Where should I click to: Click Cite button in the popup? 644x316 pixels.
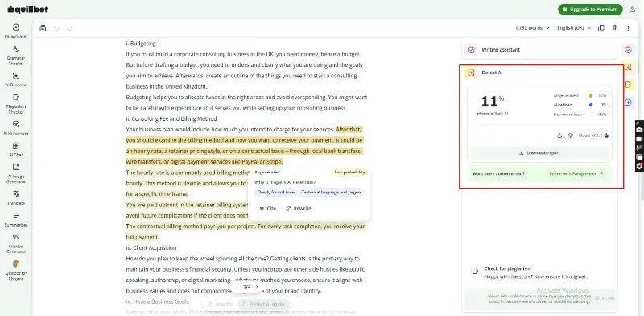pos(268,208)
